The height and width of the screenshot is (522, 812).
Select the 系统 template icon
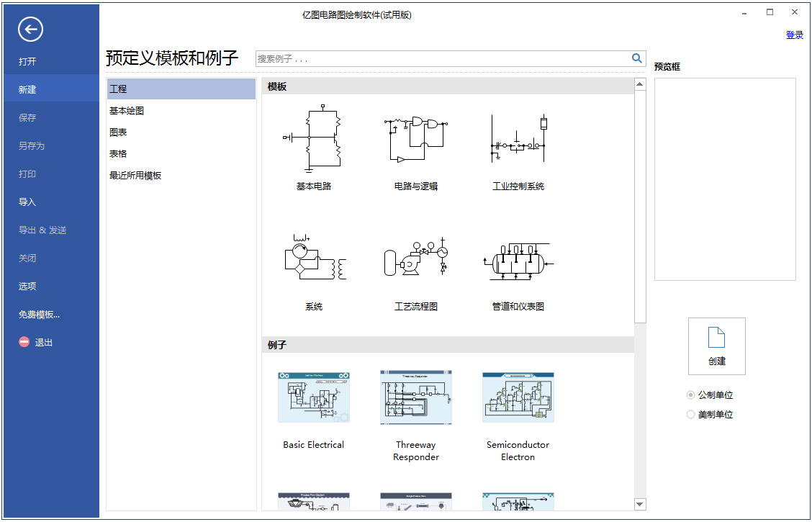pyautogui.click(x=315, y=257)
